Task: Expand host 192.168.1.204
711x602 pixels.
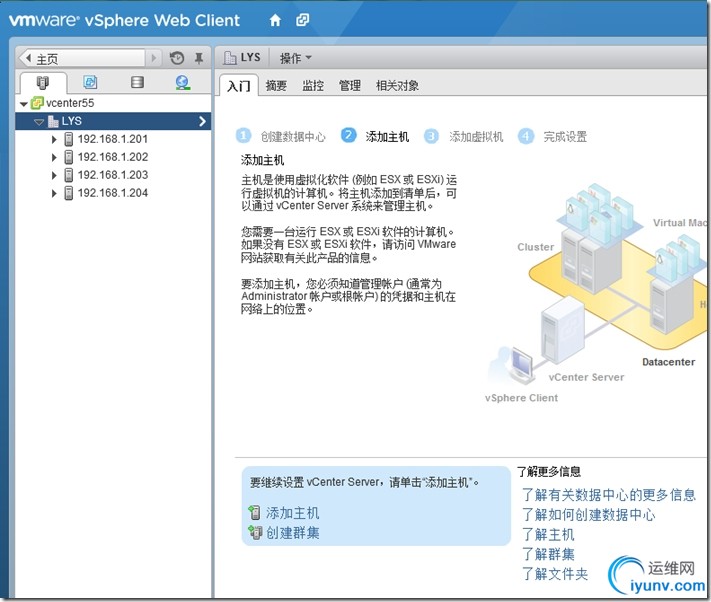Action: click(54, 193)
